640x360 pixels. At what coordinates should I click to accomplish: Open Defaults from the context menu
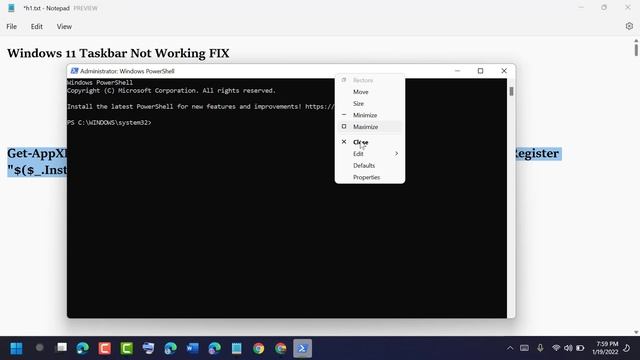(370, 166)
